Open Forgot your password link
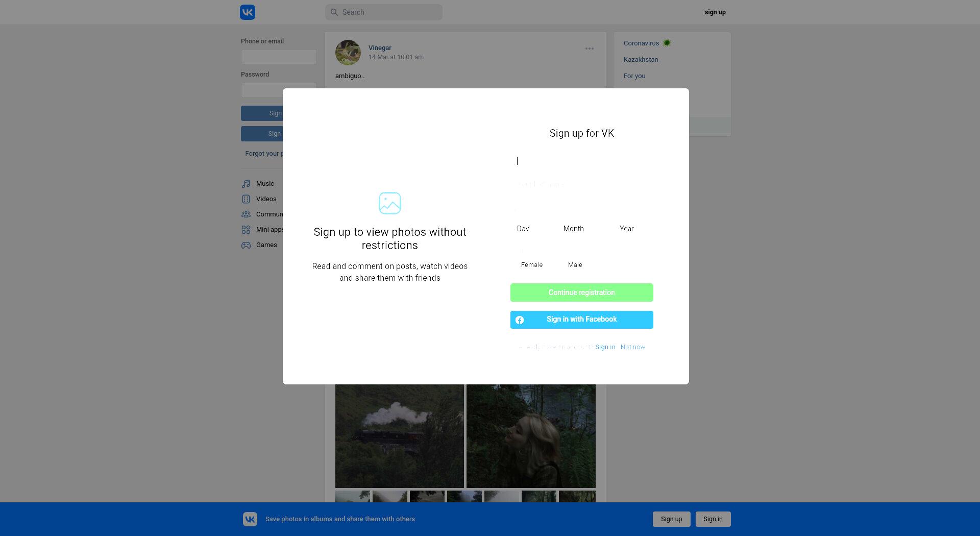 (263, 154)
